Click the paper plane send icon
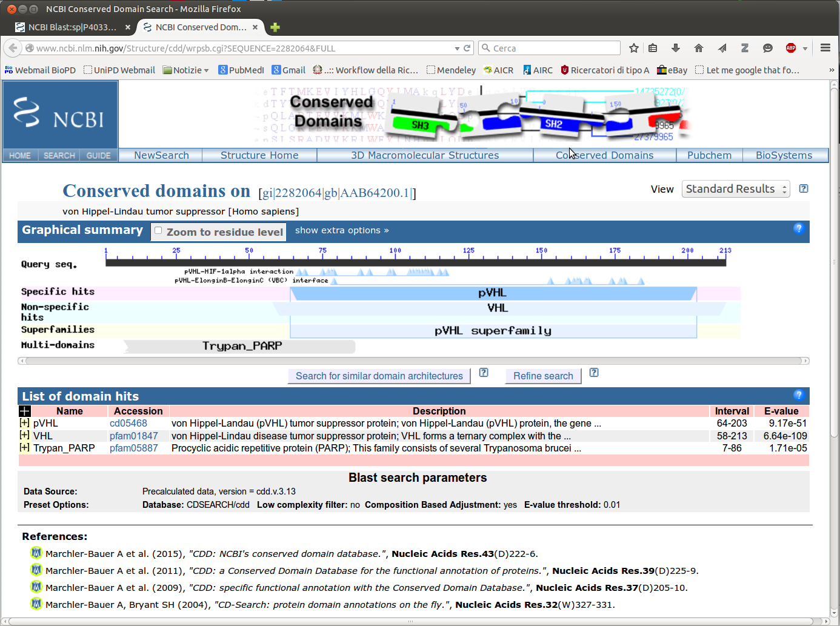The height and width of the screenshot is (626, 840). pyautogui.click(x=722, y=48)
